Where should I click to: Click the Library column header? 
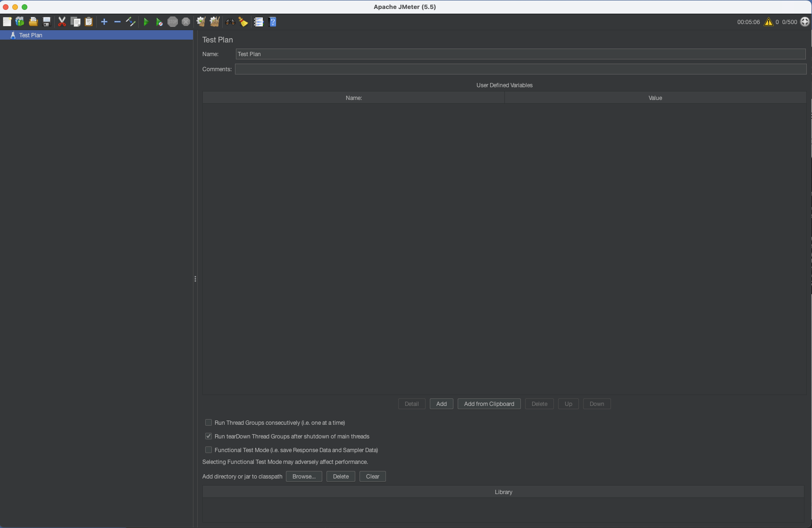coord(503,492)
